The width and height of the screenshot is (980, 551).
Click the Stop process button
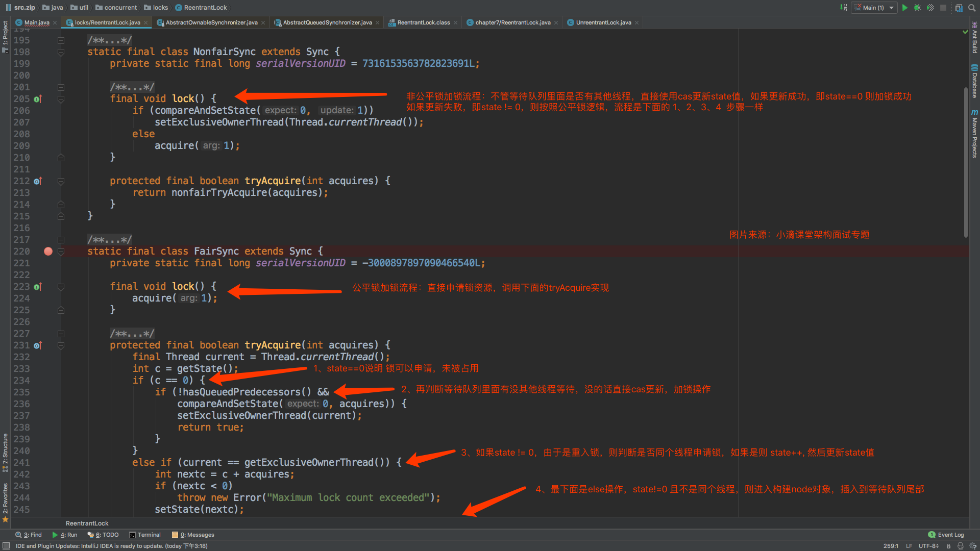(943, 8)
